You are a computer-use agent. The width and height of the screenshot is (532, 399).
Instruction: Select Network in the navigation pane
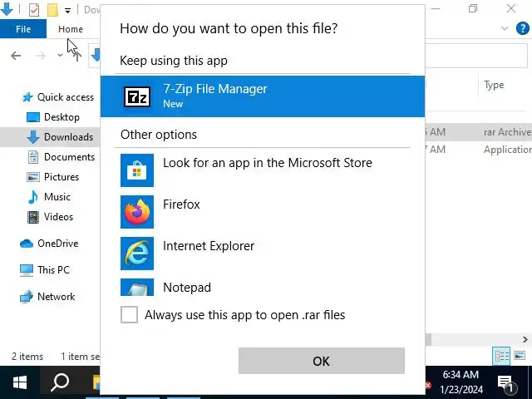click(47, 297)
